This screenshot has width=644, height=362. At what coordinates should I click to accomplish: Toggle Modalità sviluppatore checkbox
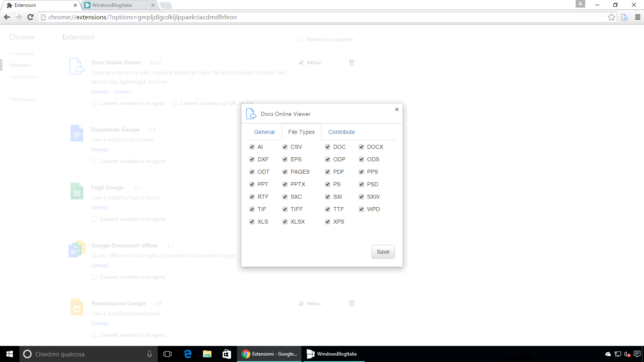(300, 39)
